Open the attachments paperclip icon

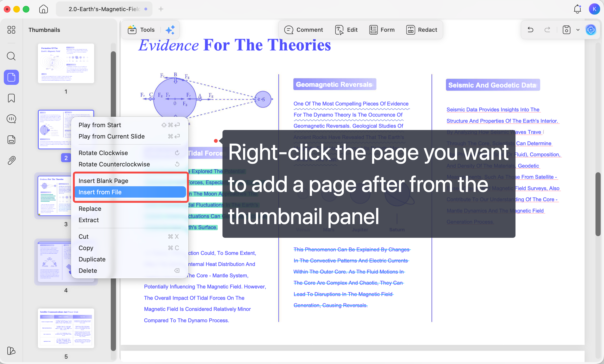point(11,160)
